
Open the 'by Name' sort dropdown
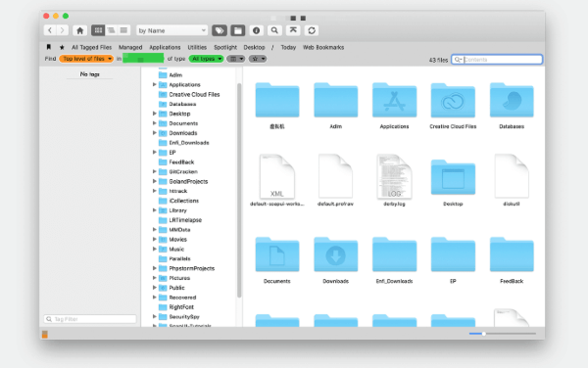(x=172, y=30)
